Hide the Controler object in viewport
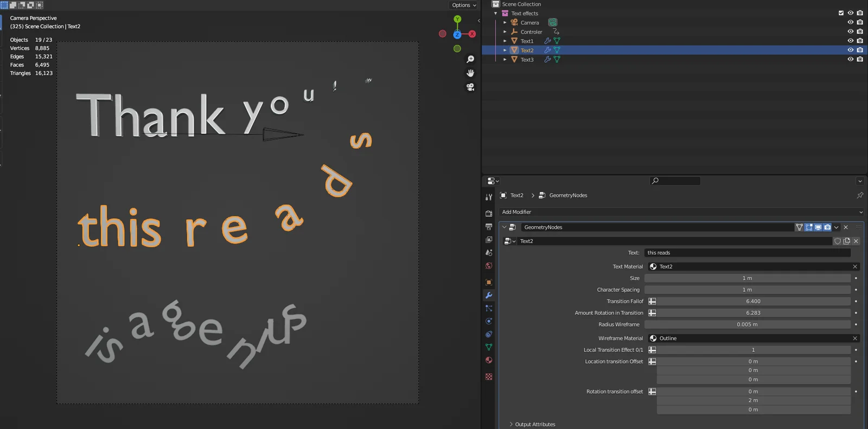Viewport: 868px width, 429px height. click(x=851, y=31)
